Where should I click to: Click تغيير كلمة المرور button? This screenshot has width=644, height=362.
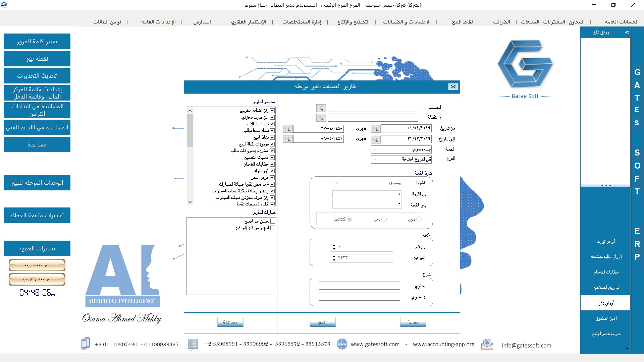(37, 41)
